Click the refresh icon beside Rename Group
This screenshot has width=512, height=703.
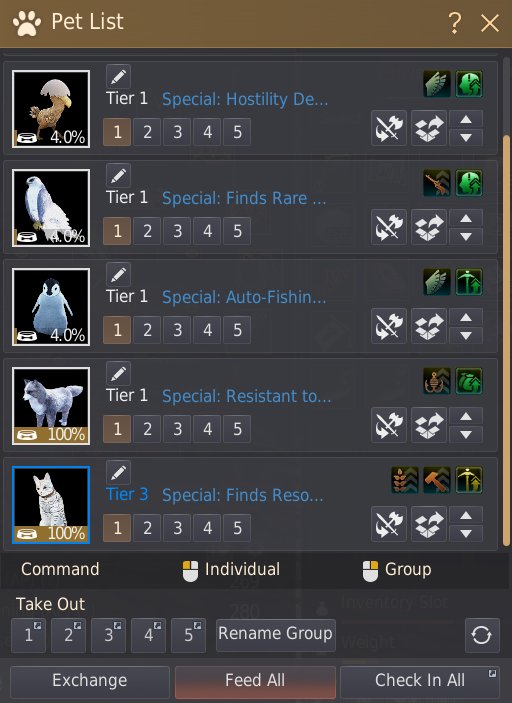(x=482, y=635)
